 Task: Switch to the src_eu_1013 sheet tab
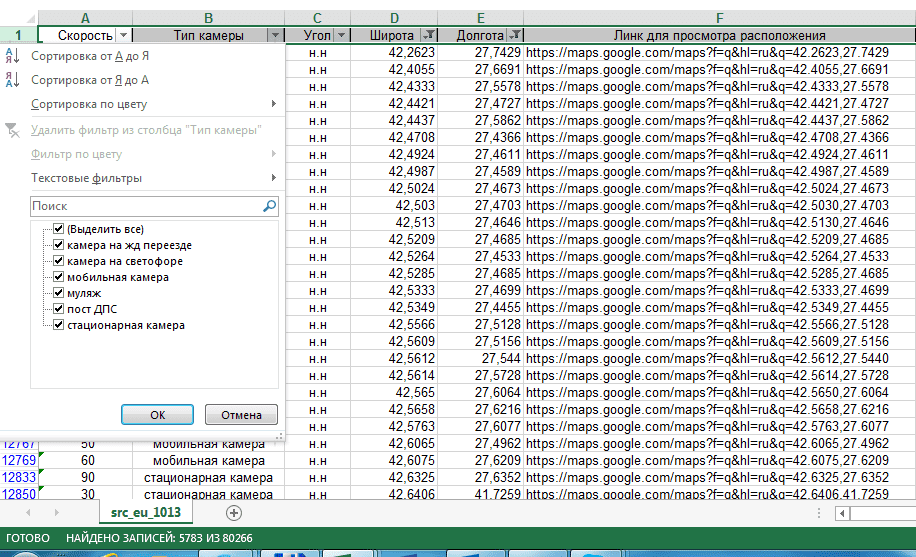pos(146,512)
